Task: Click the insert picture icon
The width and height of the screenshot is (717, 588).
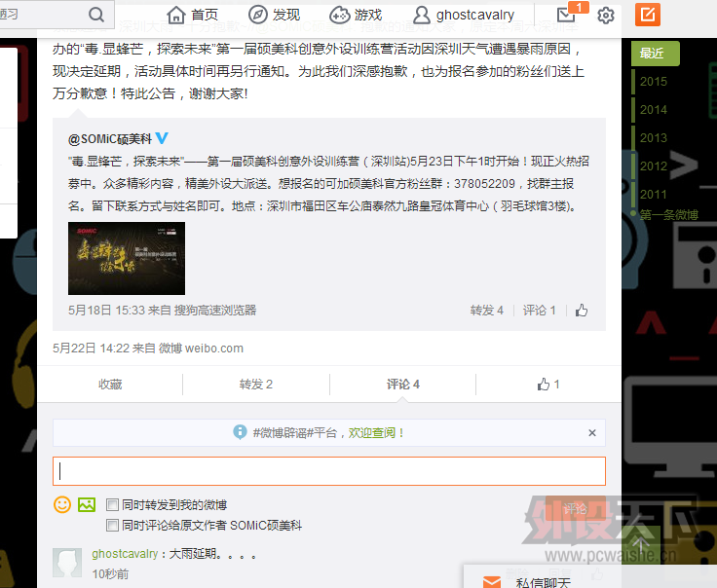Action: coord(87,505)
